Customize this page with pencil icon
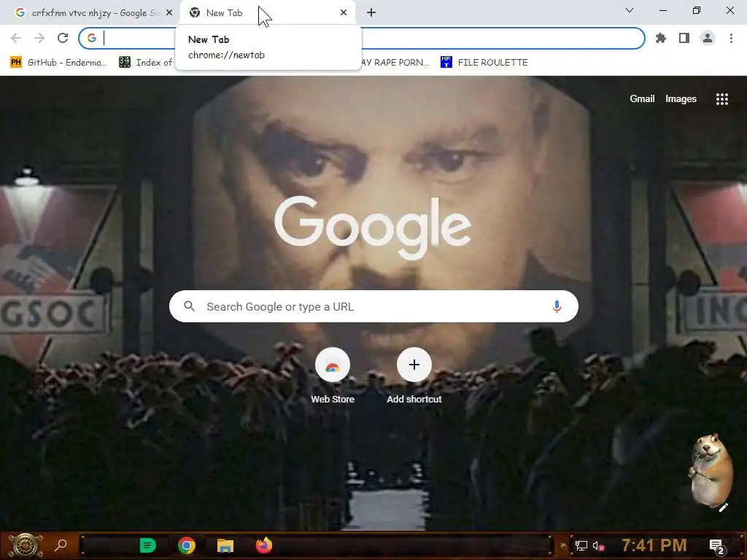This screenshot has width=747, height=560. [723, 507]
